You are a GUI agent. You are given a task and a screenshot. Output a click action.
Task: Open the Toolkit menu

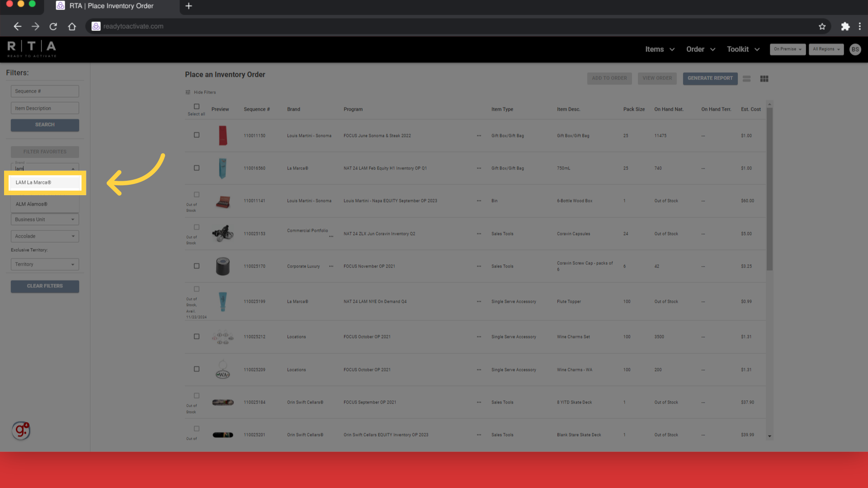(x=743, y=49)
